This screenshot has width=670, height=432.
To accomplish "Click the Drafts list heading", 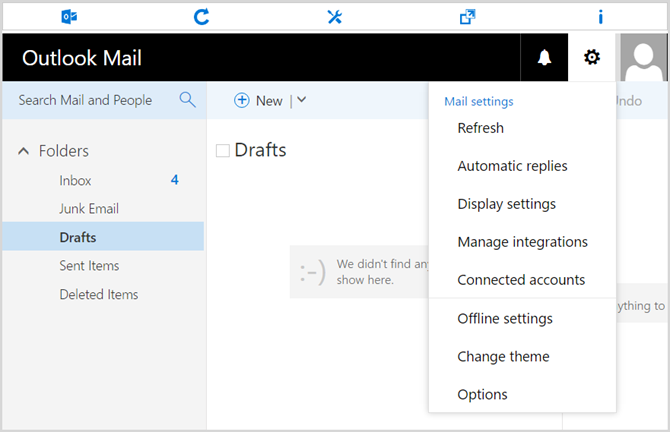I will [260, 150].
